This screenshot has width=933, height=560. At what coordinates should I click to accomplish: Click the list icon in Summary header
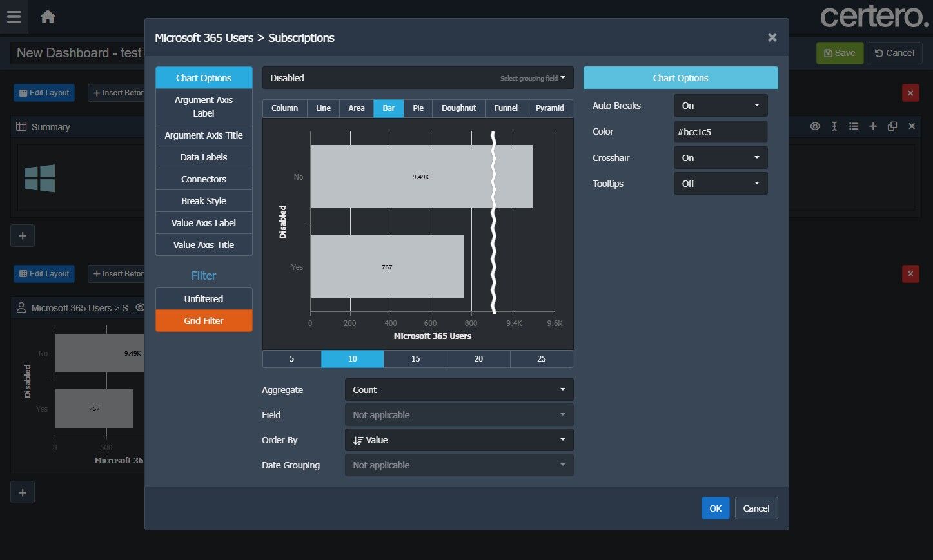point(853,126)
